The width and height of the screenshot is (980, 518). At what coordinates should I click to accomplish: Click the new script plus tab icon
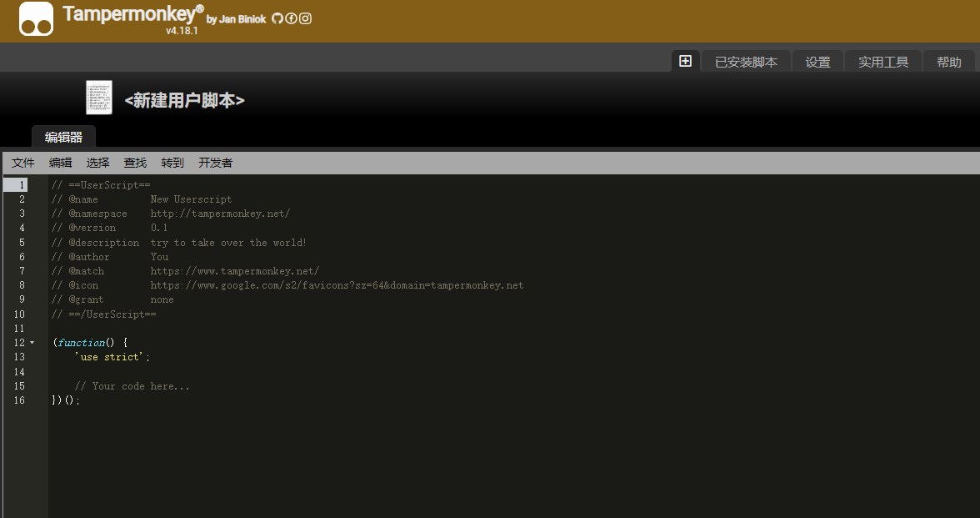click(x=686, y=62)
